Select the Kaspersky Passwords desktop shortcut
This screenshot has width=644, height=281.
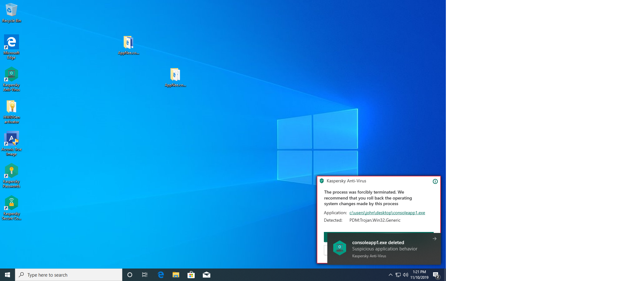[12, 176]
